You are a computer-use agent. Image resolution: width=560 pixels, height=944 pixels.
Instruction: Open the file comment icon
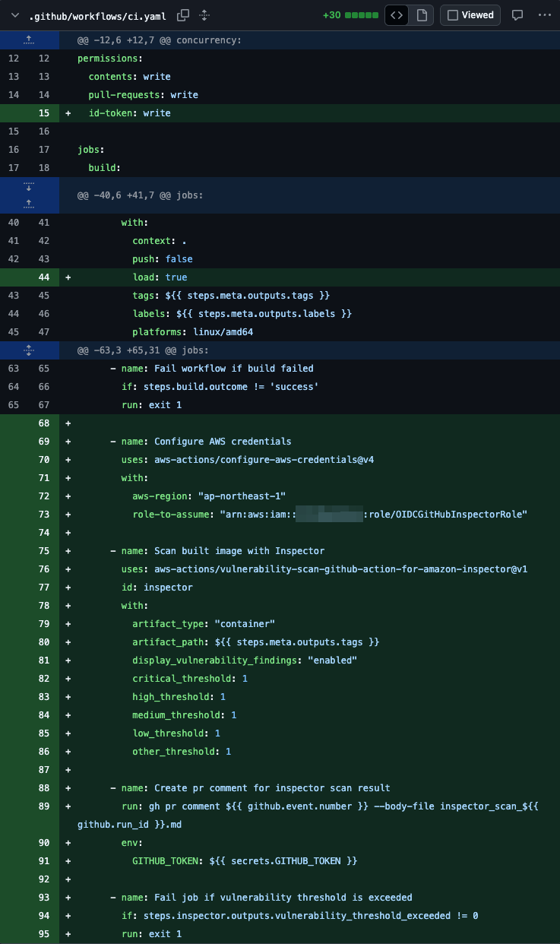point(517,15)
